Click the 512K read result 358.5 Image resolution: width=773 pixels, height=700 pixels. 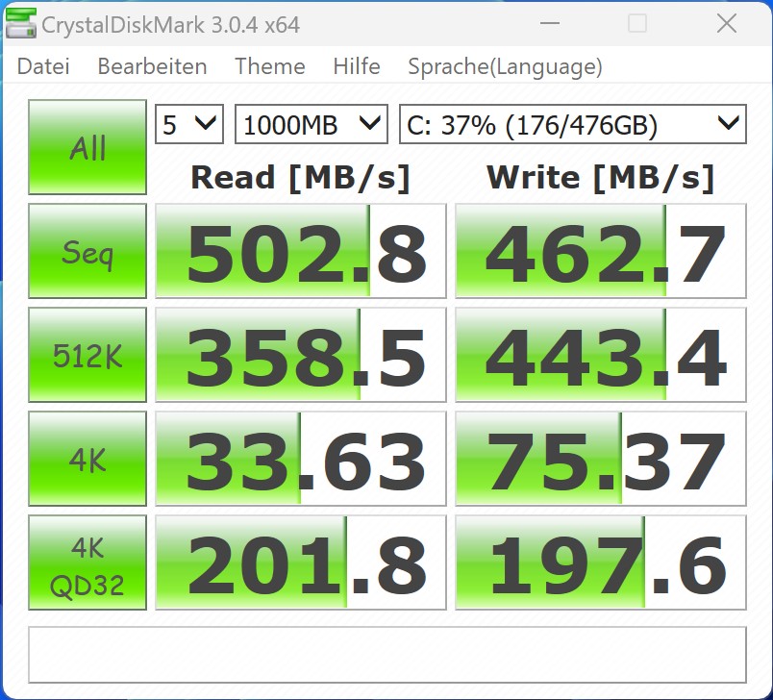301,355
